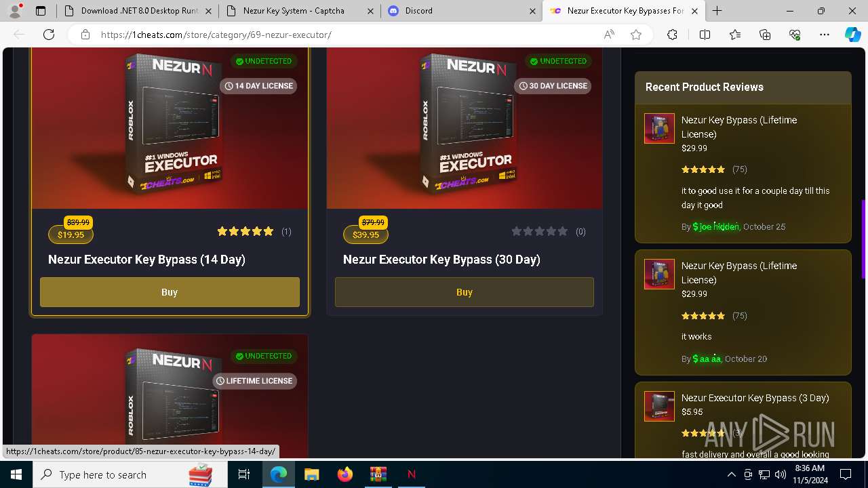
Task: Open the Nezur Executor Key Bypass (3 Day) review link
Action: (x=755, y=398)
